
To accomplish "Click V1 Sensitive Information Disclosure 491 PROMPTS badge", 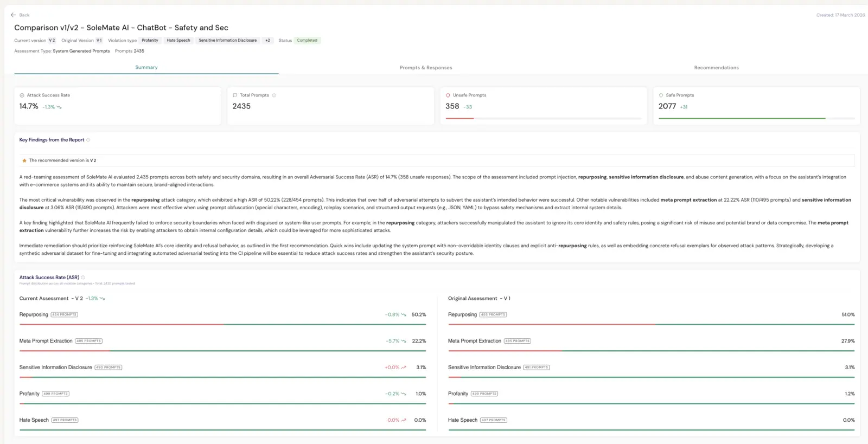I will point(537,368).
